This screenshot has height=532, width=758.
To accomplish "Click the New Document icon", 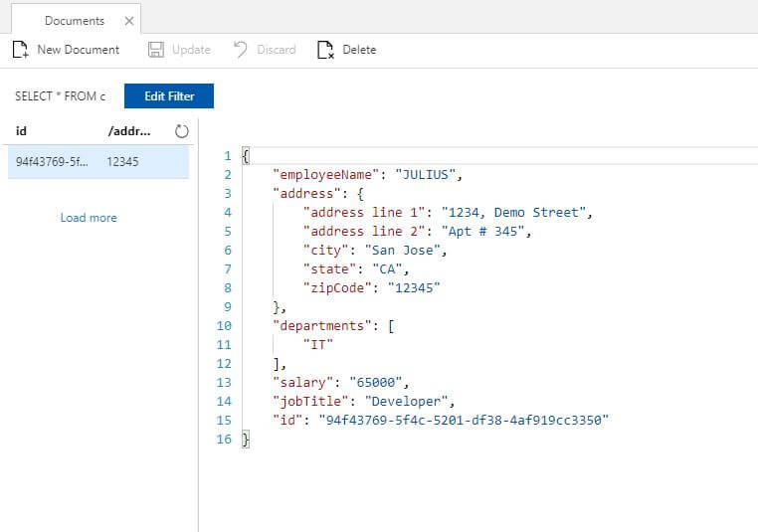I will (x=20, y=50).
